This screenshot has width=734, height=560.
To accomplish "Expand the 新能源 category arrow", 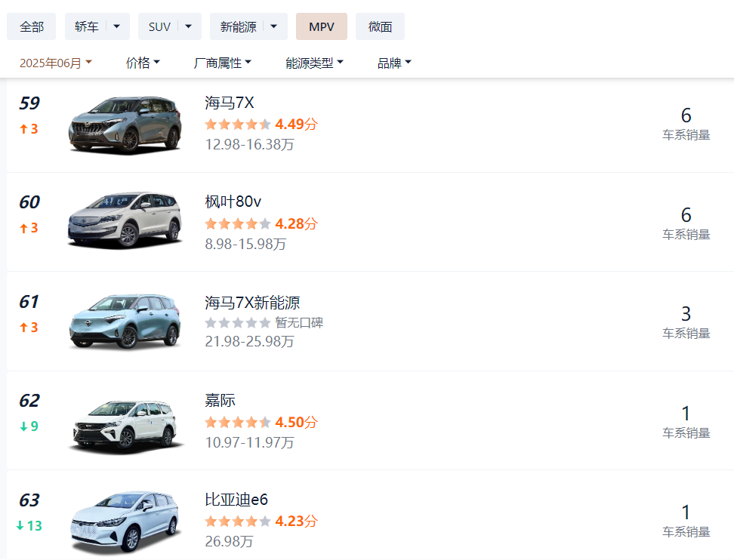I will [x=274, y=26].
